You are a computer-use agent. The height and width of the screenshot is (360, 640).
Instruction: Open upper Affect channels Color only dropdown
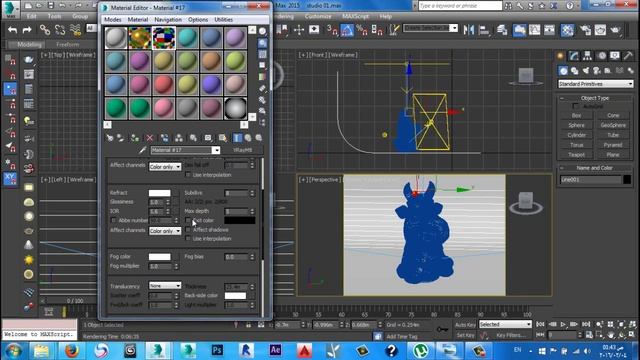point(165,167)
